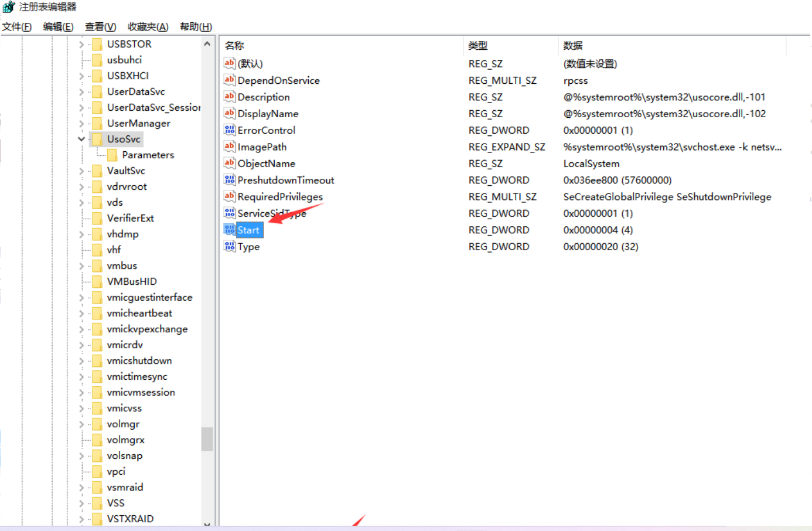Select the ImagePath value's ab icon
The width and height of the screenshot is (812, 531).
[x=229, y=147]
